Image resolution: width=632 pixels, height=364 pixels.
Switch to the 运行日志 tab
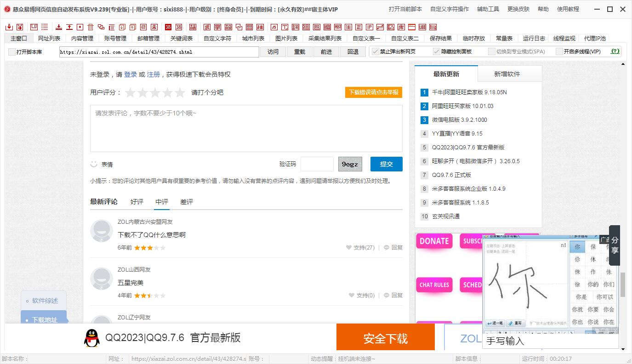click(x=534, y=39)
